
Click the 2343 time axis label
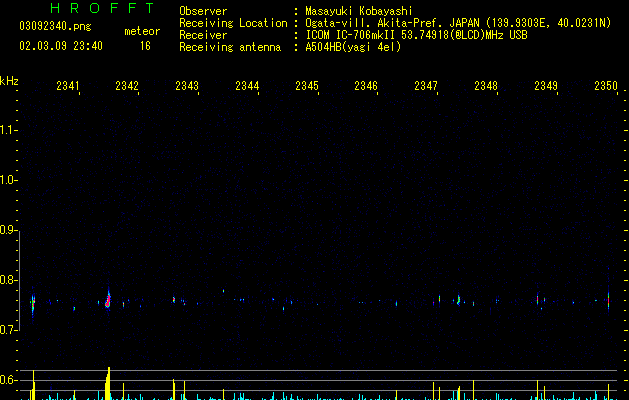pos(187,86)
